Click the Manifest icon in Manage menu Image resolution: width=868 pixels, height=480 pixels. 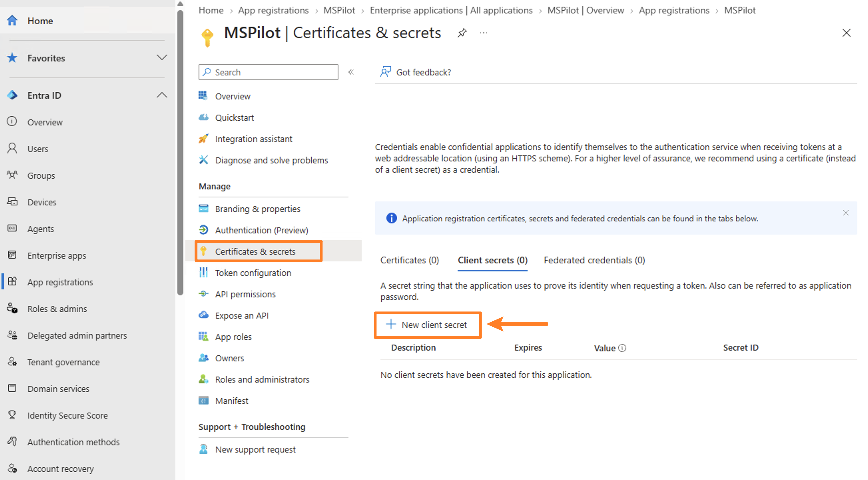point(204,400)
